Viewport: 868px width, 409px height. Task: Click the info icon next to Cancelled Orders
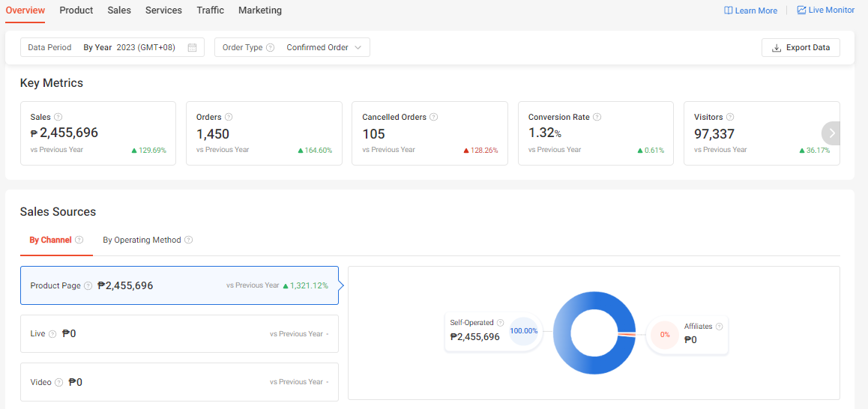(434, 117)
